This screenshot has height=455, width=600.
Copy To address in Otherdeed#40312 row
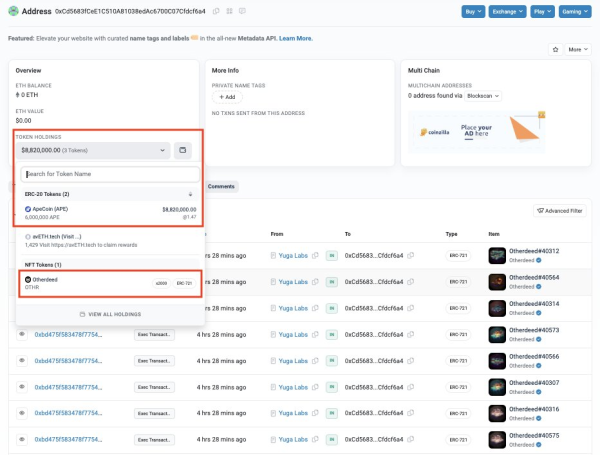coord(410,256)
